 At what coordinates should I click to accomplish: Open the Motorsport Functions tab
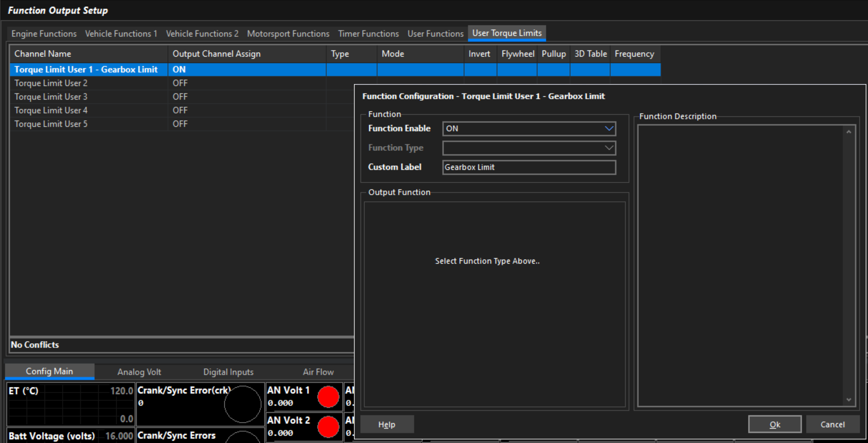click(x=288, y=34)
